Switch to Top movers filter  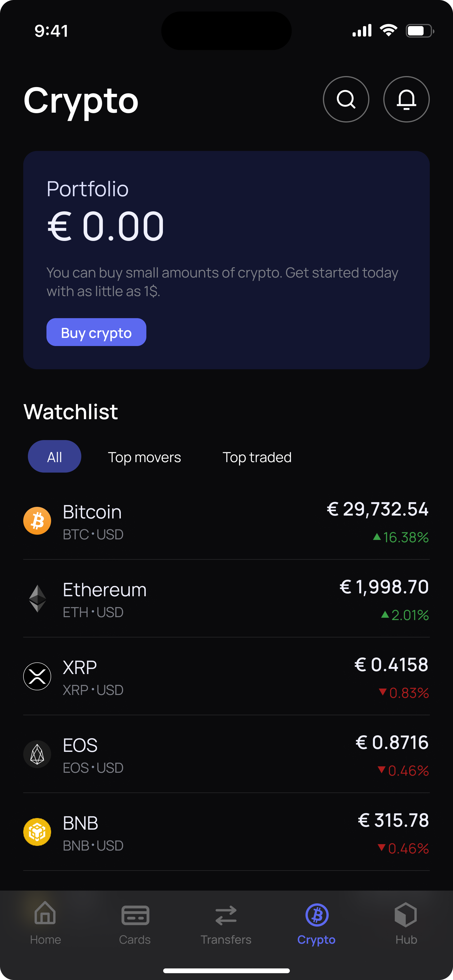144,457
